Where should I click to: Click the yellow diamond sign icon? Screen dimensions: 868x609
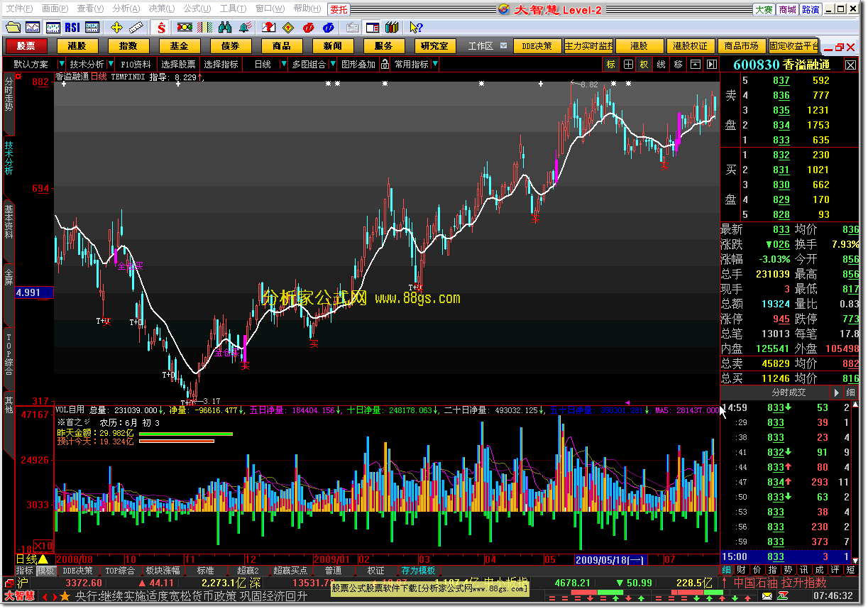click(x=288, y=28)
